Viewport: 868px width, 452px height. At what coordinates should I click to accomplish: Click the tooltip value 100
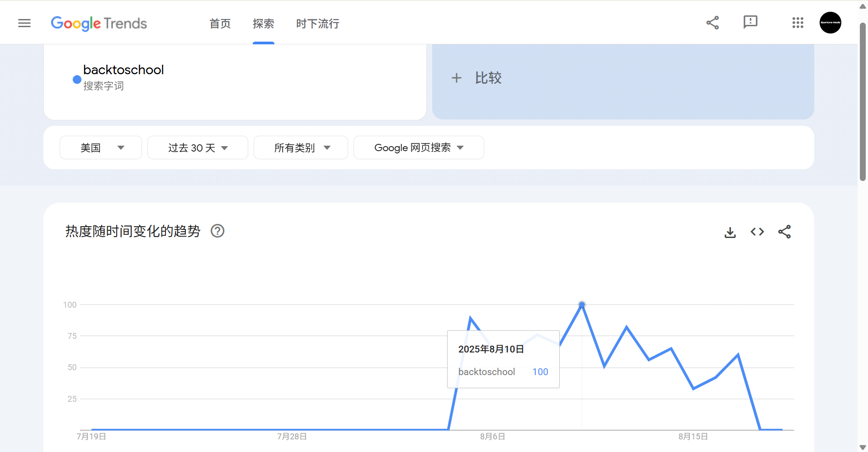pyautogui.click(x=540, y=372)
